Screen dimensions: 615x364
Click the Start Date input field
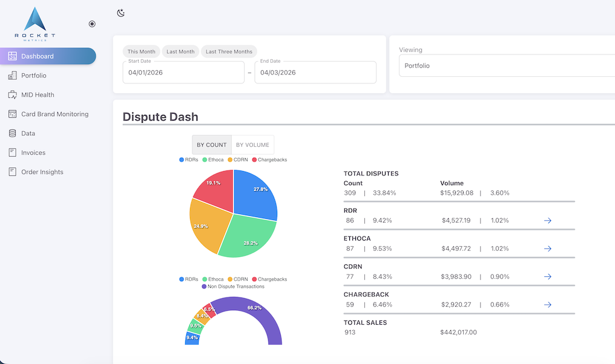coord(183,73)
